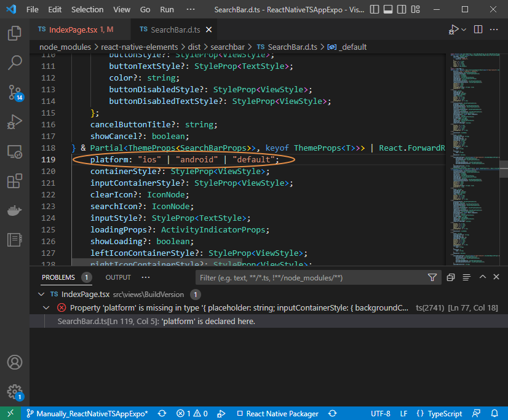Open the Run or Debug dropdown arrow
Screen dimensions: 508x420
pyautogui.click(x=464, y=30)
